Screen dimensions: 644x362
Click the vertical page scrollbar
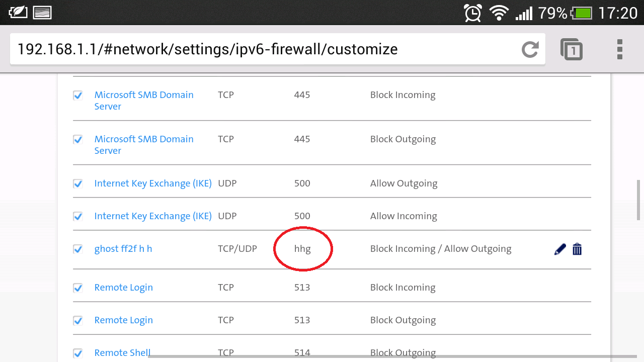[x=639, y=200]
